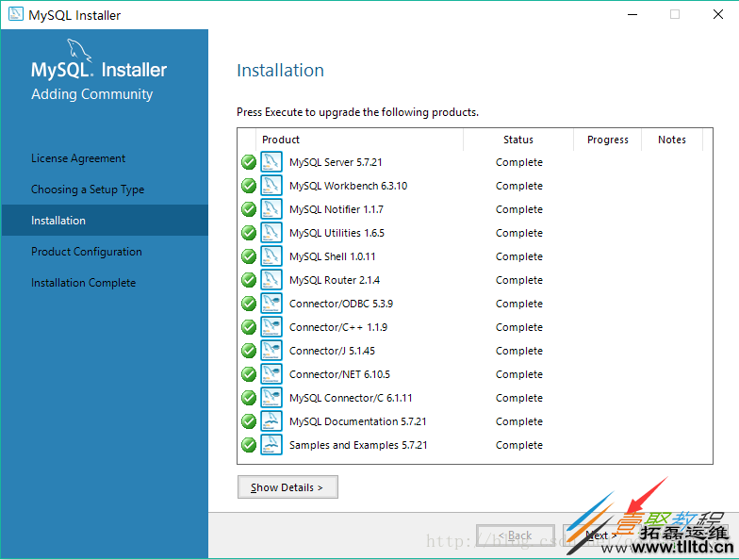Click the MySQL Shell 1.0.11 product icon
Image resolution: width=739 pixels, height=560 pixels.
(271, 256)
